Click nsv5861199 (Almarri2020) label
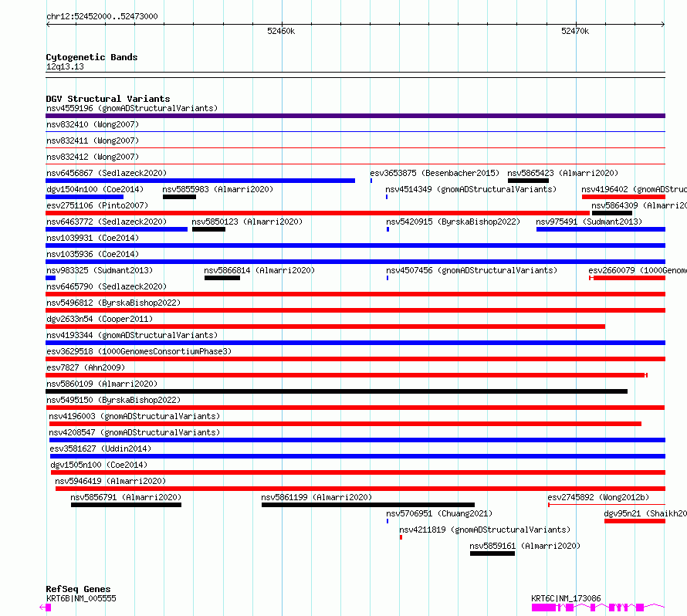 (316, 497)
